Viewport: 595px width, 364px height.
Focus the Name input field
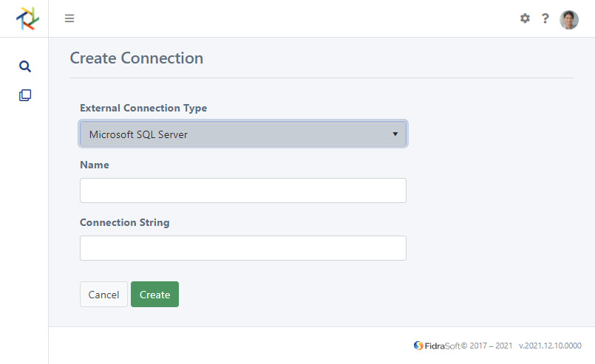click(243, 190)
